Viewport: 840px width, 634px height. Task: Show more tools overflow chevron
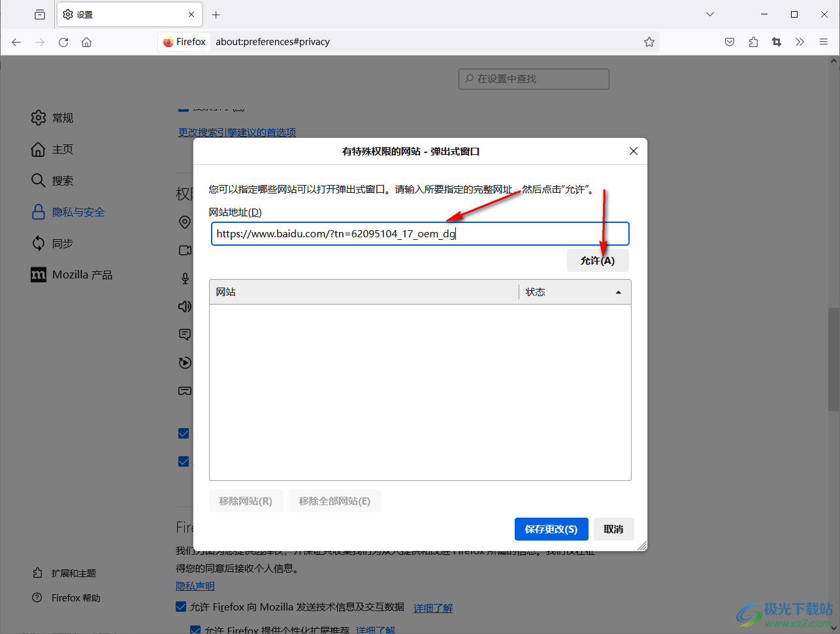coord(800,42)
